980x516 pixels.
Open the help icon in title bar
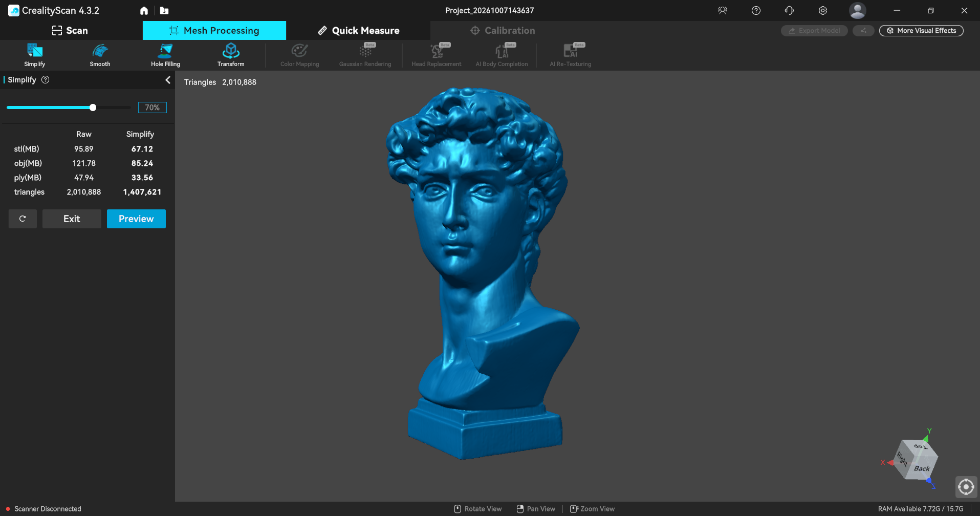(x=756, y=10)
